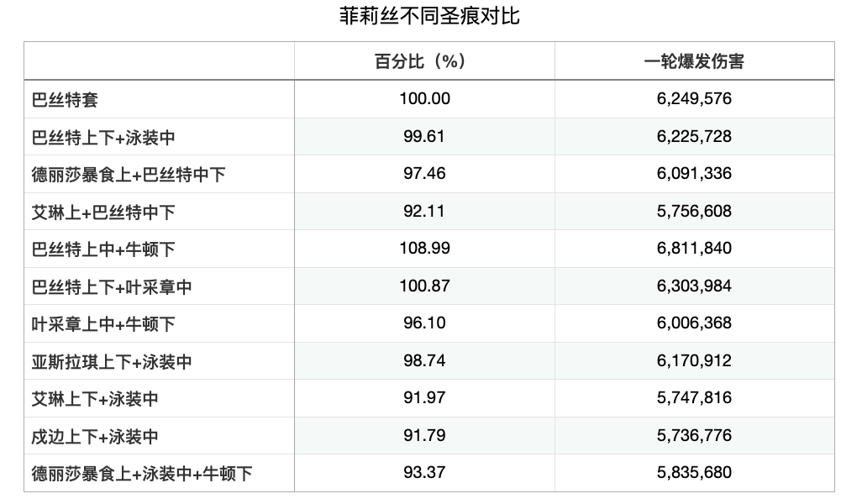
Task: Click the 德丽莎暴食上+泳装中+牛顿下 row label
Action: click(142, 473)
